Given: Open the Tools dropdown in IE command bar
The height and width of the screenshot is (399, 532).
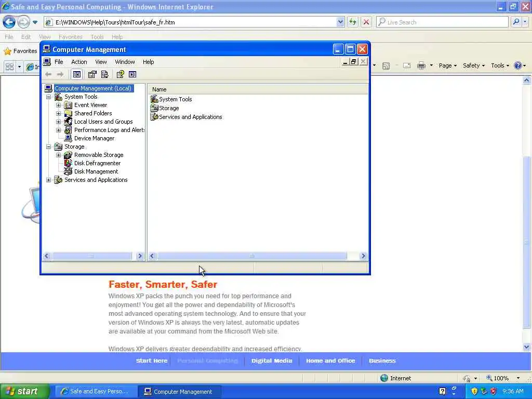Looking at the screenshot, I should tap(500, 65).
